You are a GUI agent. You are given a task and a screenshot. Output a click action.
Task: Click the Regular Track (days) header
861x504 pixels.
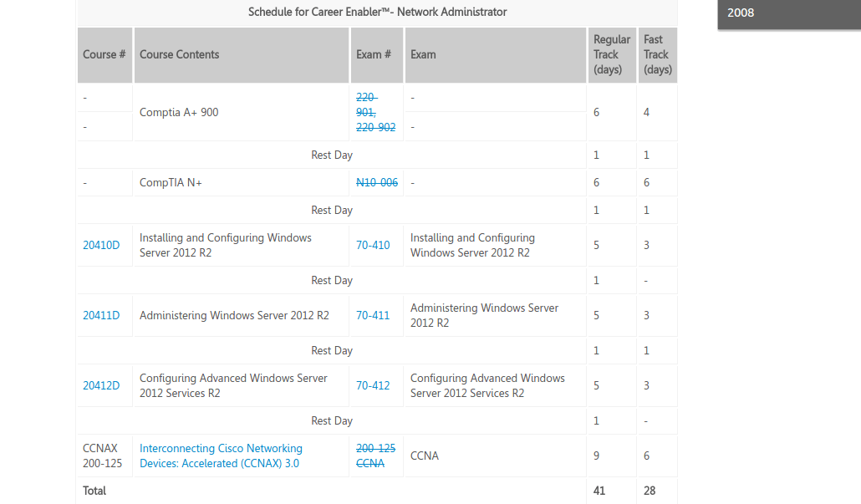tap(611, 55)
